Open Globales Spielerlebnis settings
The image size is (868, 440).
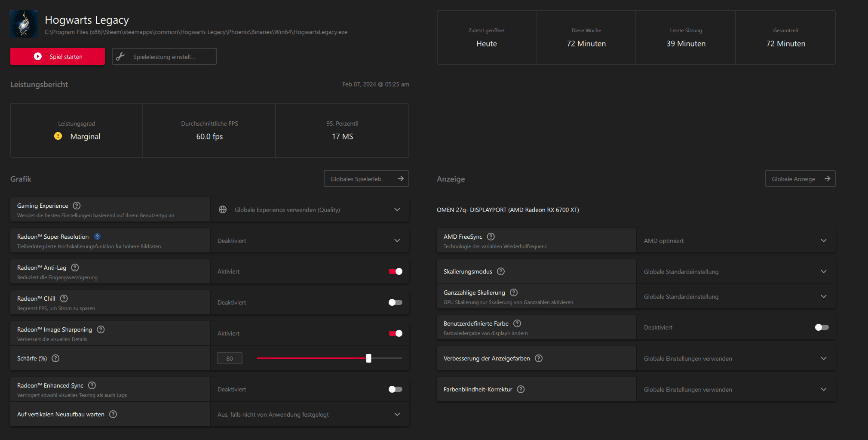coord(366,178)
